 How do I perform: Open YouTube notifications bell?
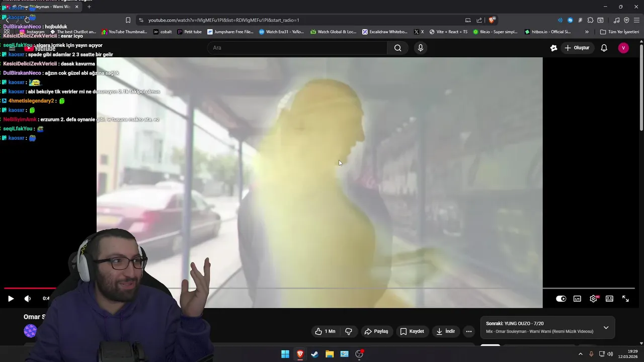(x=604, y=48)
